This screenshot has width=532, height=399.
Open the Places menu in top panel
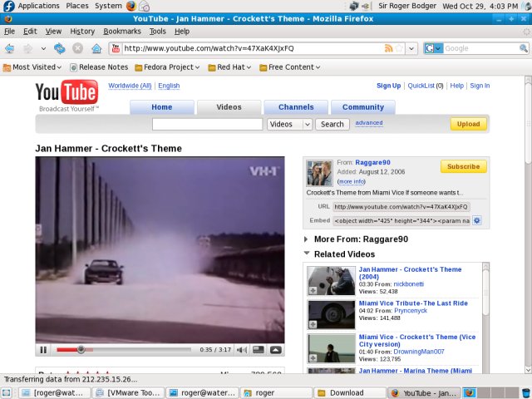pyautogui.click(x=77, y=6)
